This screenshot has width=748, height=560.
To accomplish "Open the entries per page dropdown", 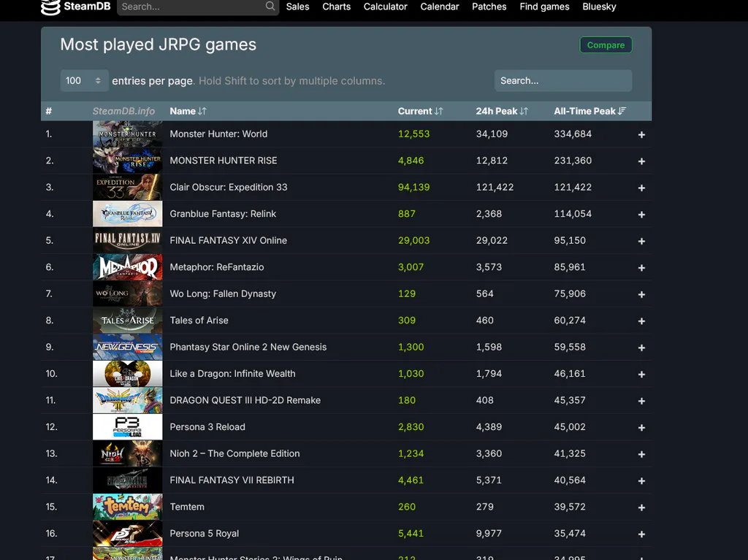I will click(84, 80).
